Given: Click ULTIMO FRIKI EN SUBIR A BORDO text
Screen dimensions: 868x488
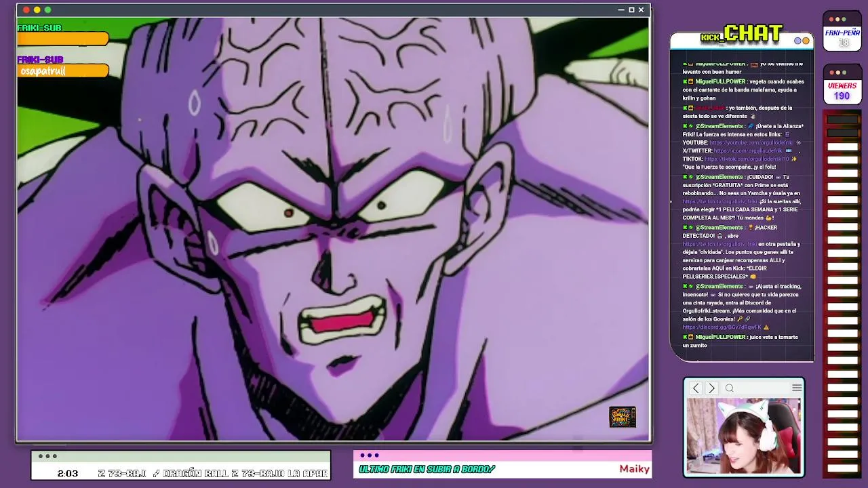Looking at the screenshot, I should pyautogui.click(x=427, y=469).
